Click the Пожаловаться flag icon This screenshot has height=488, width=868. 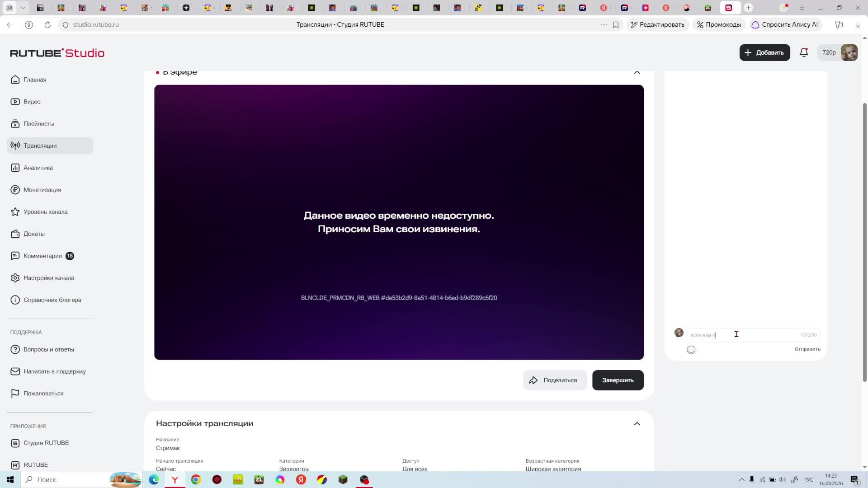[15, 394]
